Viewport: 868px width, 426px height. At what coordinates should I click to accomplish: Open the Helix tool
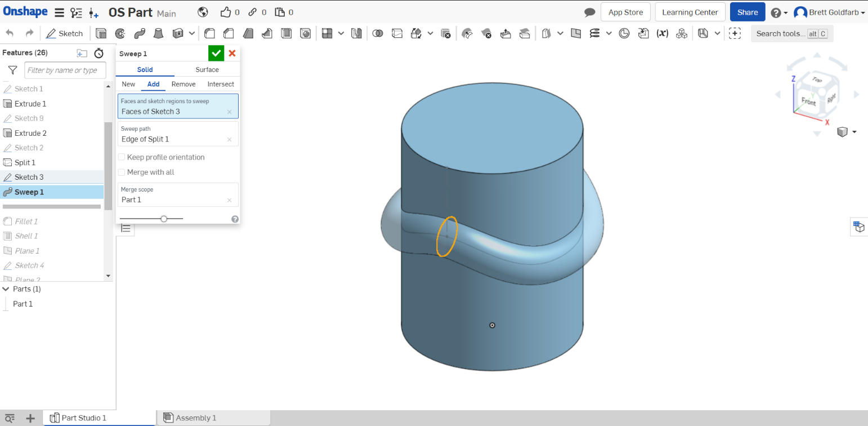pyautogui.click(x=594, y=33)
